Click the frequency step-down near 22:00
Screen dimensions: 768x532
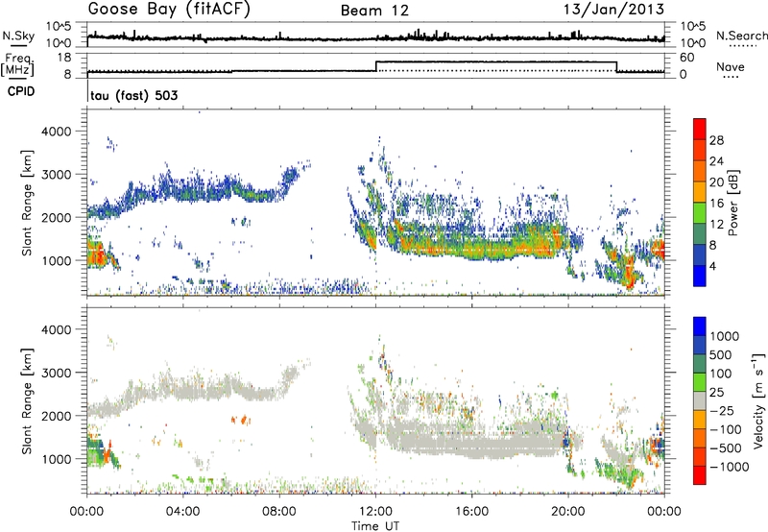tap(616, 66)
